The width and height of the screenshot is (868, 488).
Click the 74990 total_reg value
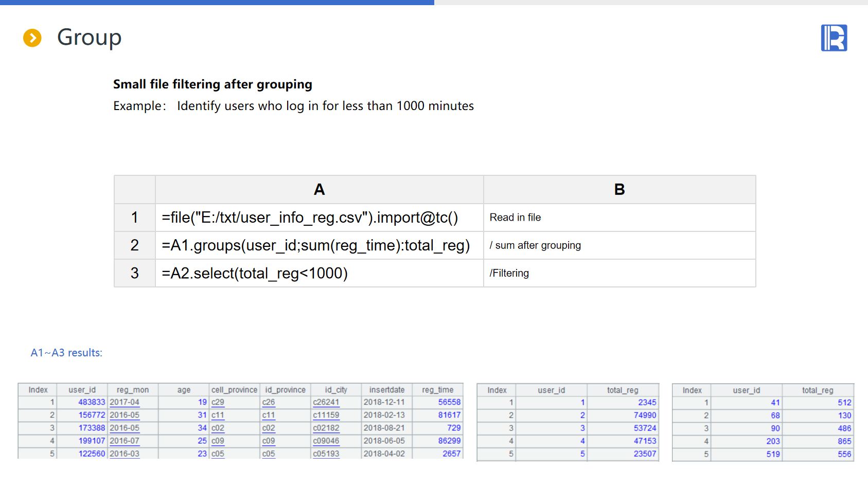645,415
